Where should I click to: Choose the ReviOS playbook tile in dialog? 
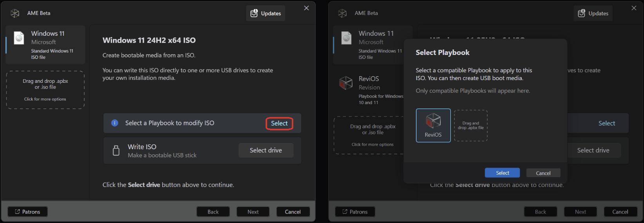click(433, 125)
